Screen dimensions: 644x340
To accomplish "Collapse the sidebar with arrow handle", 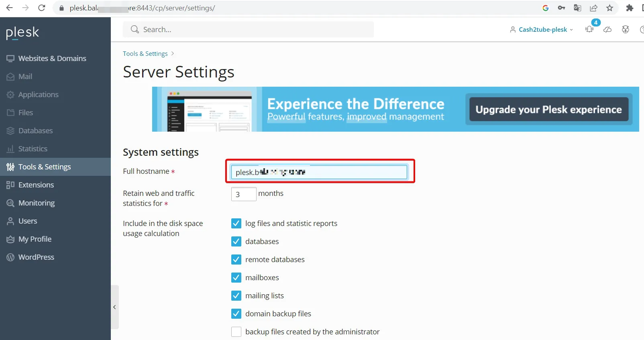I will (x=115, y=307).
